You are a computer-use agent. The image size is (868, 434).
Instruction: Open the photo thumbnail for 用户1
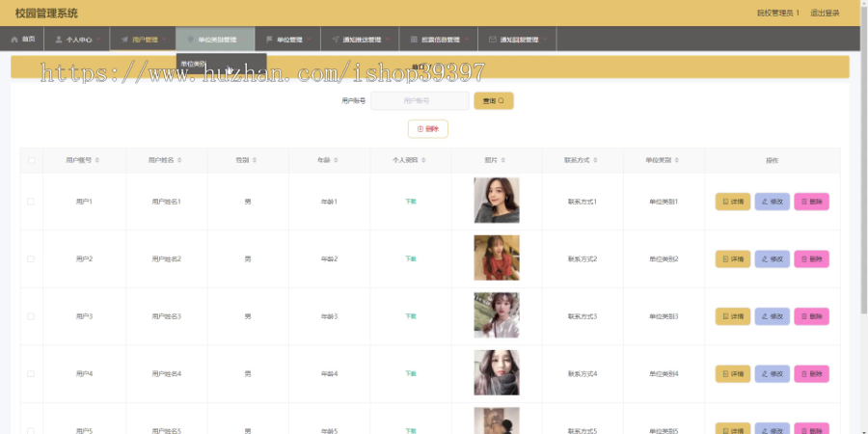coord(497,201)
